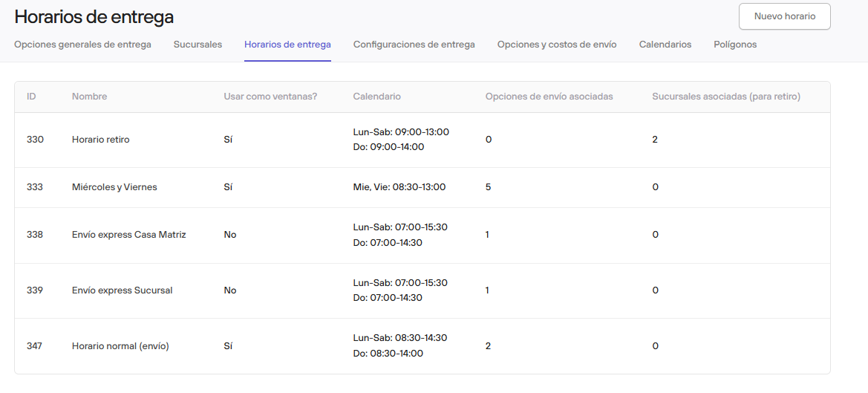This screenshot has width=868, height=393.
Task: Click Mie, Vie: 08:30-13:00 calendar entry
Action: (399, 187)
